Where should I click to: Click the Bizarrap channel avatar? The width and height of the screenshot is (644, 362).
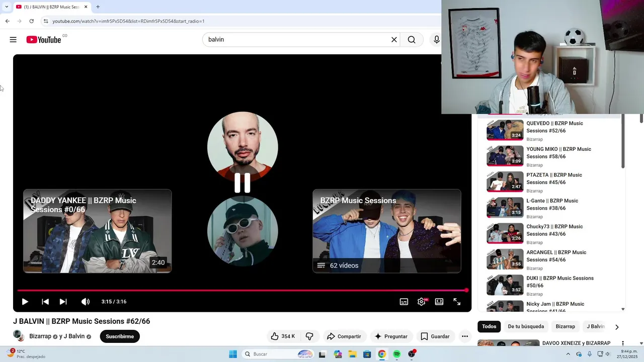click(x=19, y=336)
